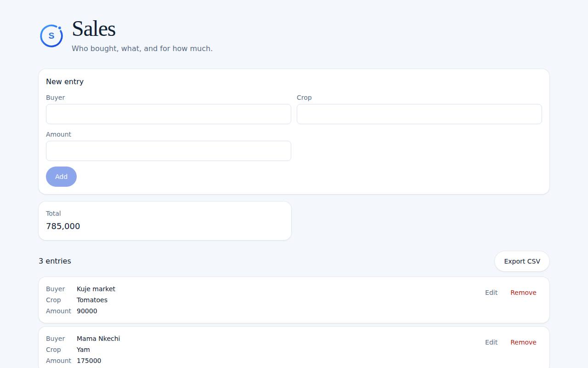Click the subtitle 'Who bought, what, and for how much.'

pos(142,49)
